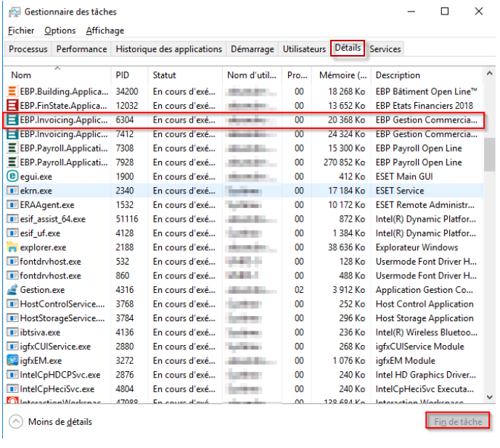The width and height of the screenshot is (500, 448).
Task: Click the EBP.Payroll icon for PID 7928
Action: click(x=12, y=162)
